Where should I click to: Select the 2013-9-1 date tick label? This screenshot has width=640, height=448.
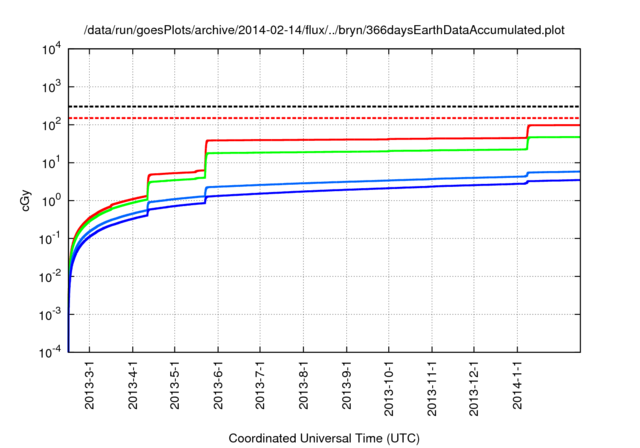coord(346,386)
